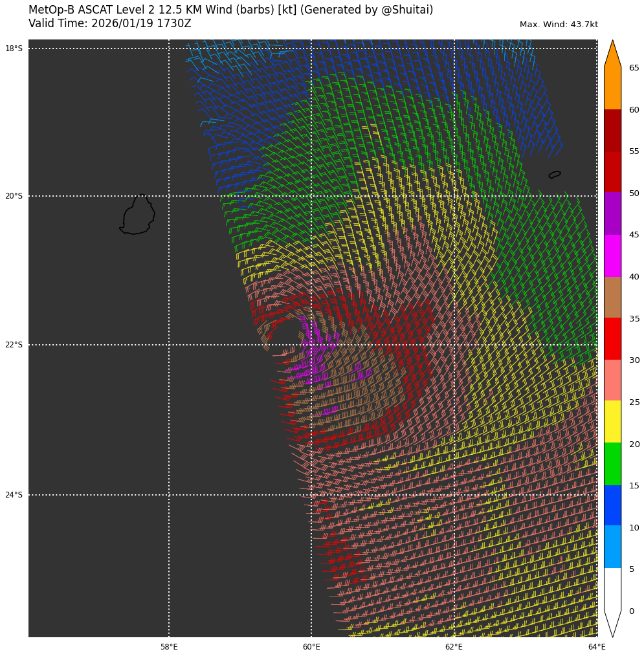Click the Max. Wind 43.7kt label
This screenshot has height=656, width=644.
coord(559,25)
